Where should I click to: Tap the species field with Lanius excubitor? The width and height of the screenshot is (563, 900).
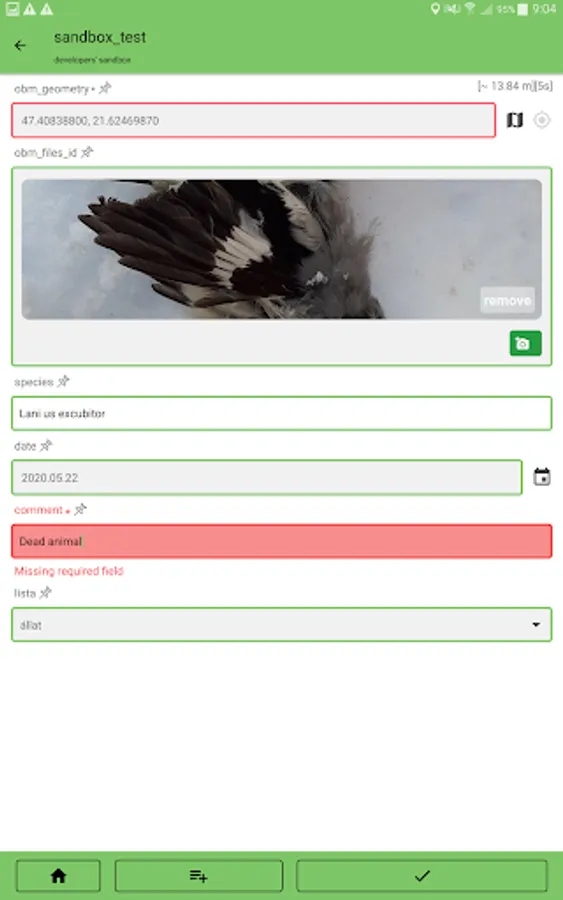(281, 413)
